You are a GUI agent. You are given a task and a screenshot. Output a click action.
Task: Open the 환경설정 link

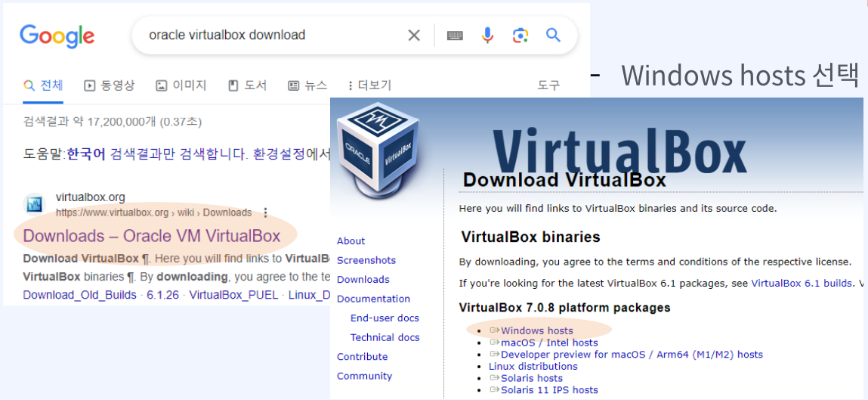point(279,154)
